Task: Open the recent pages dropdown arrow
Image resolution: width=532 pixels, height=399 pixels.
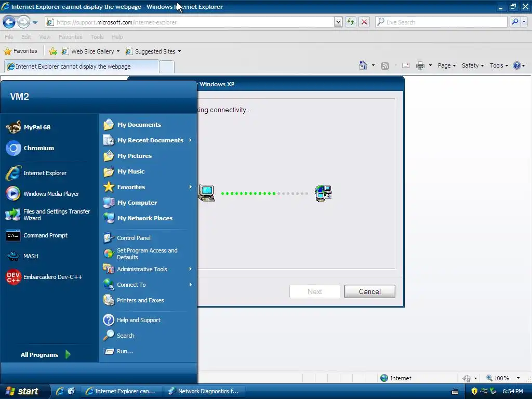Action: (35, 22)
